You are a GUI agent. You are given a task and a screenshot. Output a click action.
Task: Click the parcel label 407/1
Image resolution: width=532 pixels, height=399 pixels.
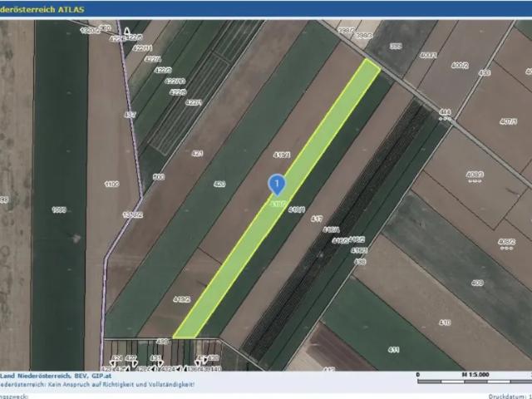point(508,121)
